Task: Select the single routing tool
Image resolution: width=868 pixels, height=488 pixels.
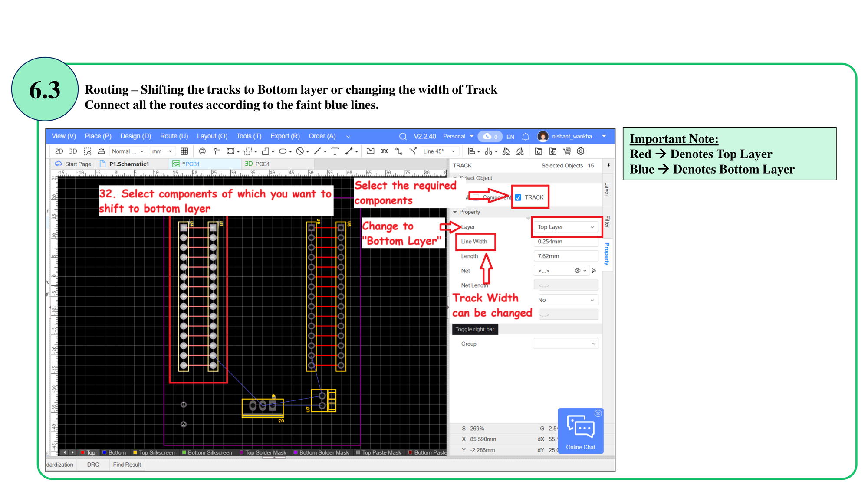Action: coord(399,151)
